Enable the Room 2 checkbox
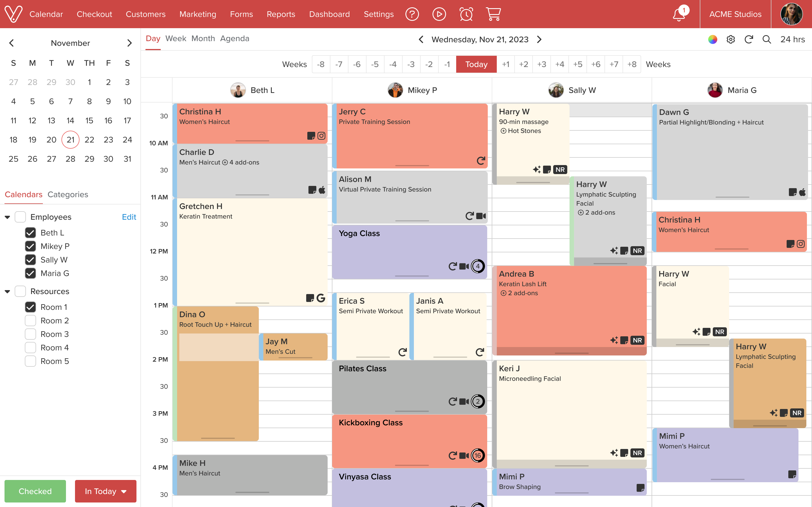The image size is (812, 507). tap(30, 321)
